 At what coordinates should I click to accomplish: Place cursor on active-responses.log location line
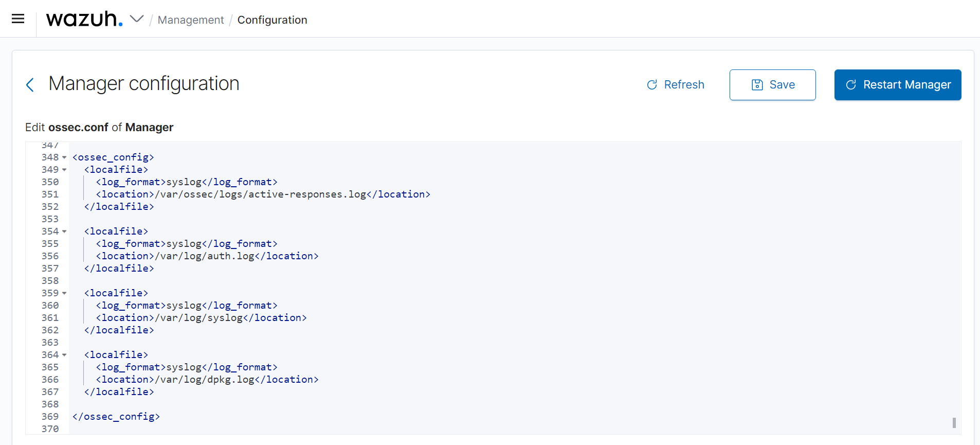[263, 194]
